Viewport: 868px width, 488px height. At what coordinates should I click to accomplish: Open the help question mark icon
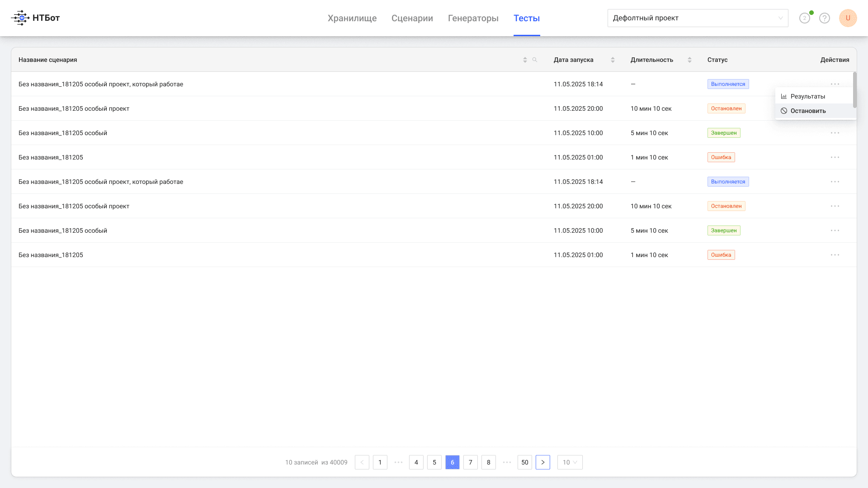coord(825,18)
